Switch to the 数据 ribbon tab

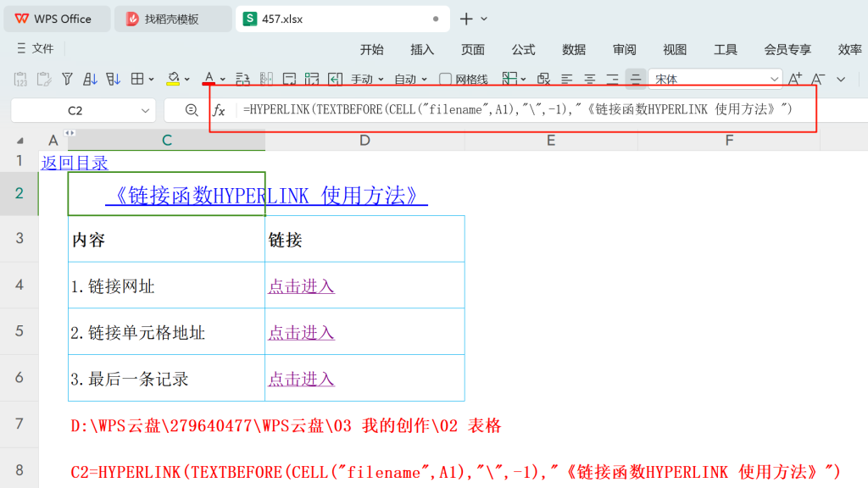click(574, 50)
